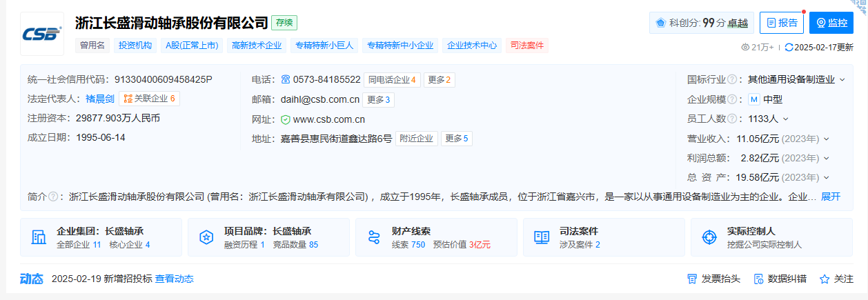Click the 项目品牌 star badge icon
This screenshot has width=868, height=300.
(206, 237)
